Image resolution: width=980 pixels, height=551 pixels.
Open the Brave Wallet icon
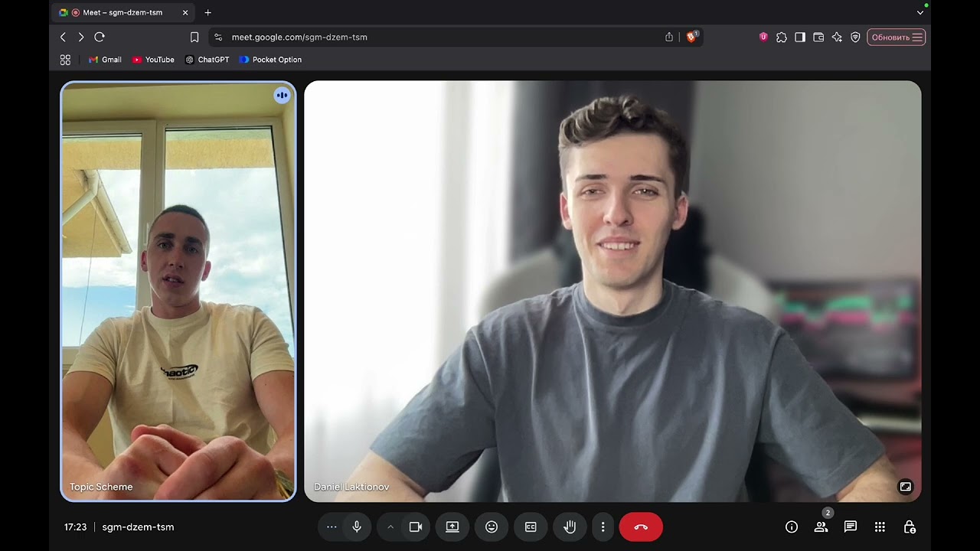pos(818,37)
